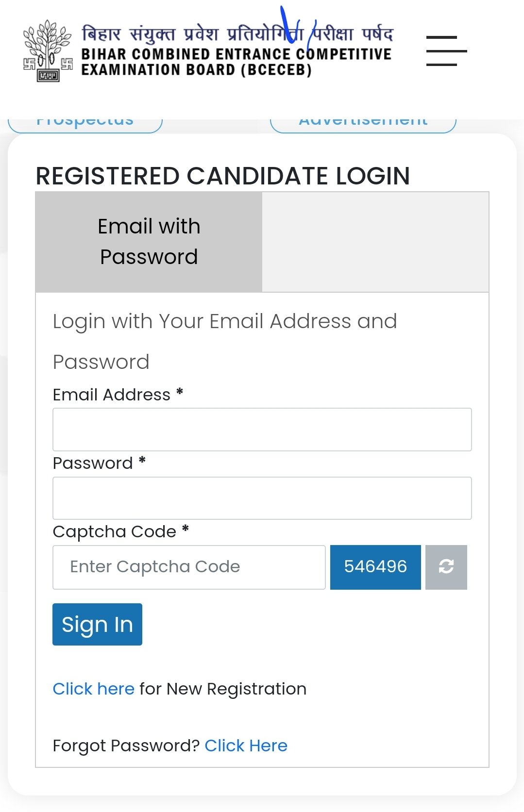Click the Captcha Code label
Screen dimensions: 524x812
point(114,531)
